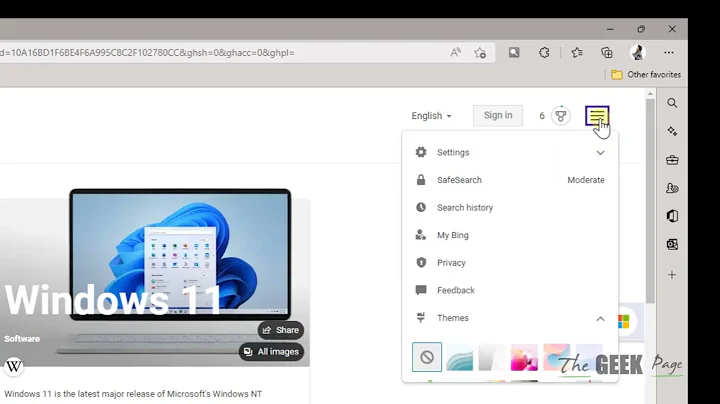
Task: Open the Search history menu item
Action: point(510,208)
